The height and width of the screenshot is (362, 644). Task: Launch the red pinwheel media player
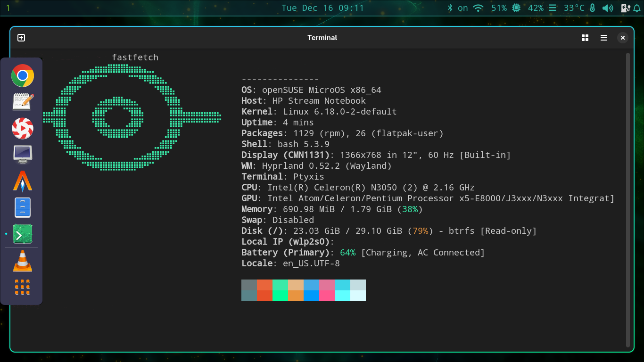[23, 128]
